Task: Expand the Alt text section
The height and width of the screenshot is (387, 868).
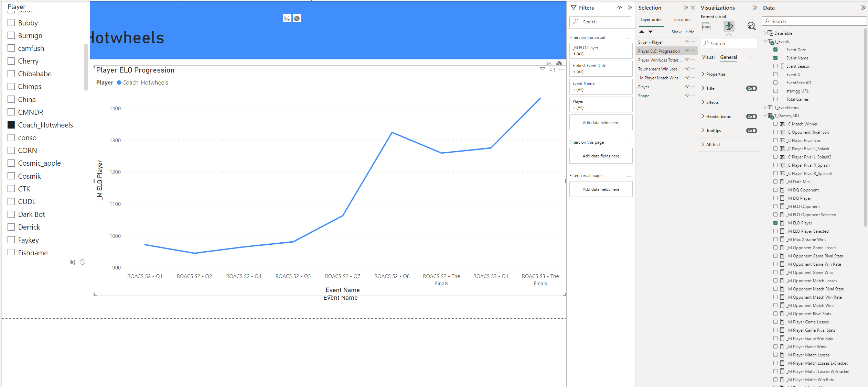Action: (703, 144)
